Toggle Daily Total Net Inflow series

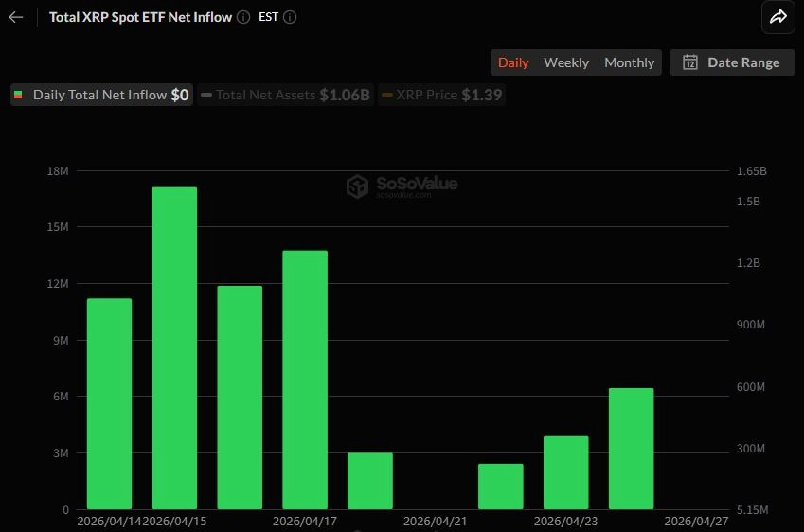(101, 95)
